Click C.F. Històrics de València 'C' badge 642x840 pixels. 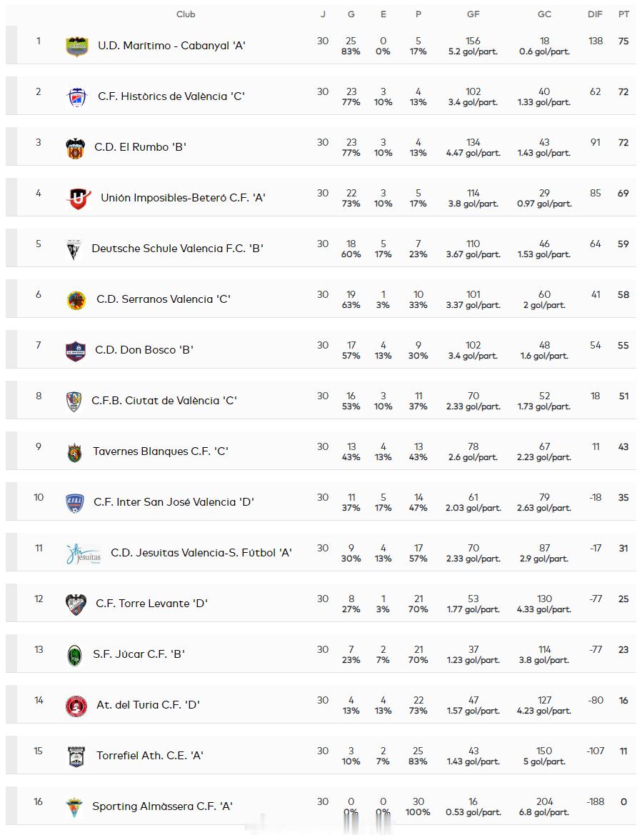click(x=76, y=97)
